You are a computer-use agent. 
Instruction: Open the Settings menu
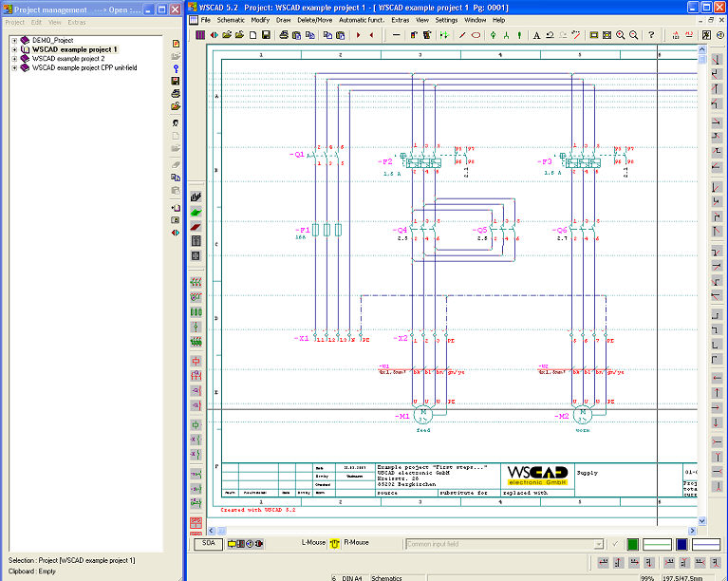[x=446, y=20]
